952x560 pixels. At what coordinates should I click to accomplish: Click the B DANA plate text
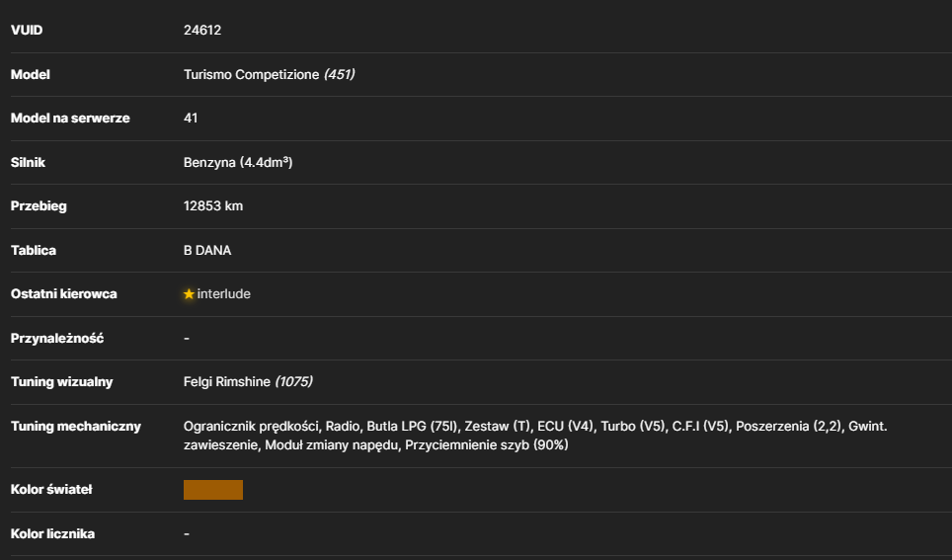(x=207, y=251)
